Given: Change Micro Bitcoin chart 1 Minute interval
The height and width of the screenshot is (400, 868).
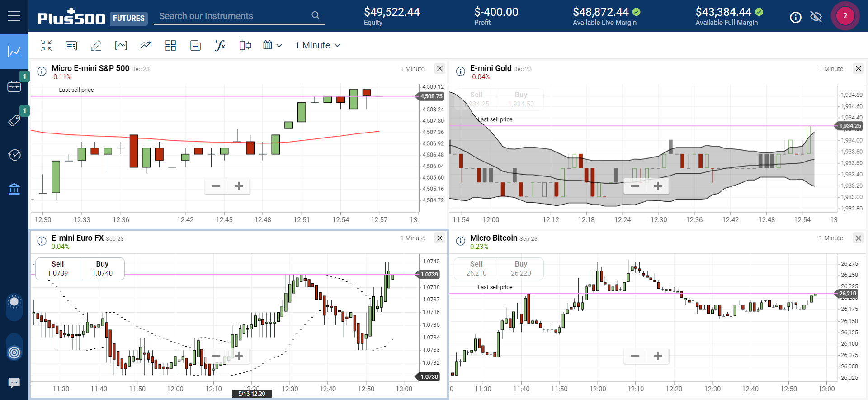Looking at the screenshot, I should click(x=831, y=238).
